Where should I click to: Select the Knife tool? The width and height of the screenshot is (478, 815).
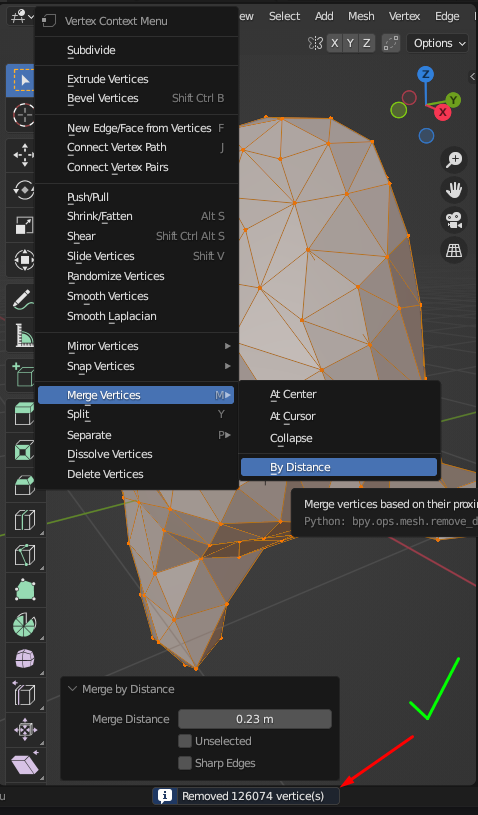pos(24,555)
